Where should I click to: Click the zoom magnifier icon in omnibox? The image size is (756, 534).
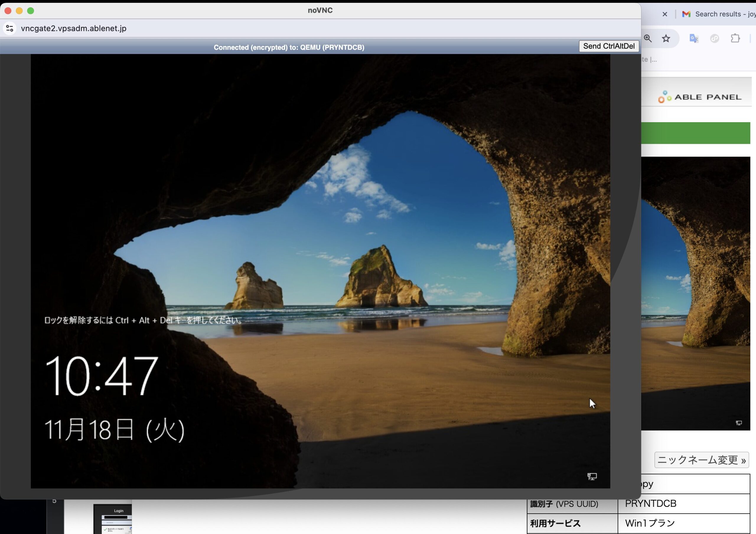click(648, 38)
